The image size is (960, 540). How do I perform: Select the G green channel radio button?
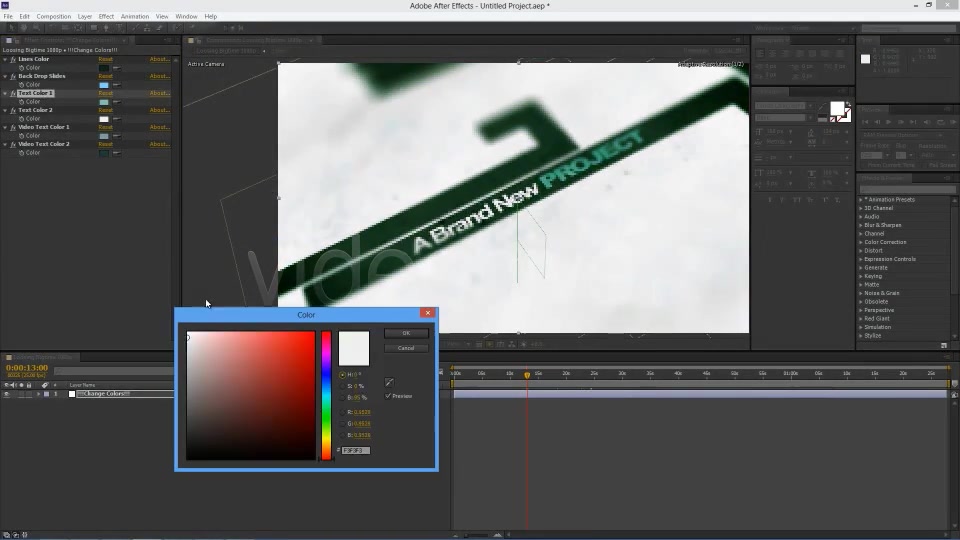coord(342,424)
